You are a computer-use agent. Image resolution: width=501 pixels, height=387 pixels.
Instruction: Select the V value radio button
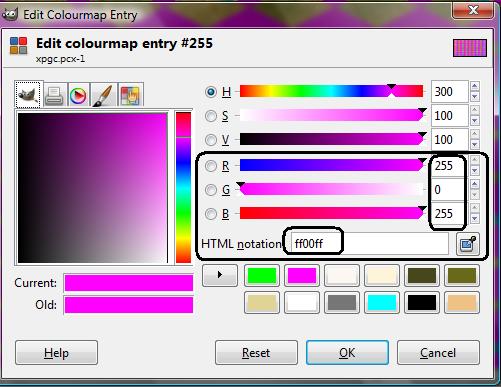211,140
